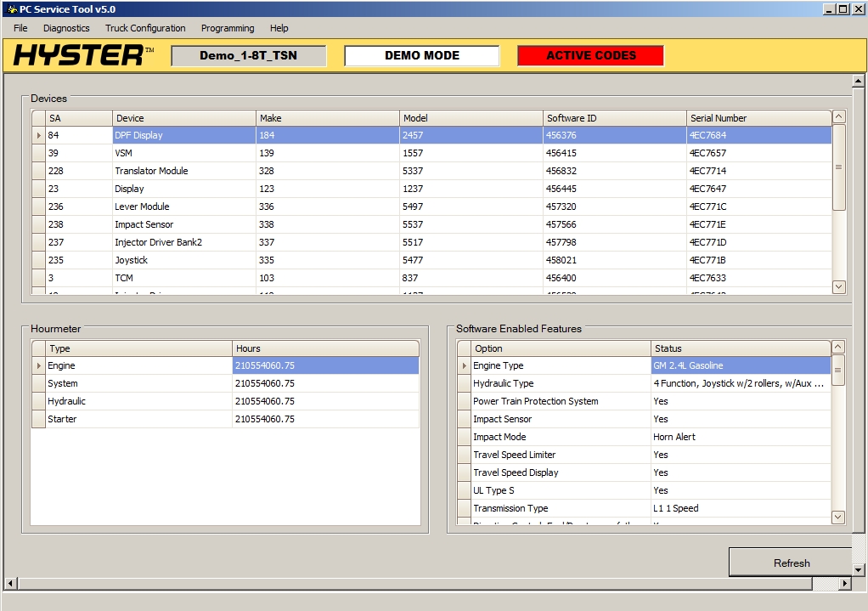The image size is (868, 611).
Task: Click the red ACTIVE CODES button
Action: click(x=589, y=54)
